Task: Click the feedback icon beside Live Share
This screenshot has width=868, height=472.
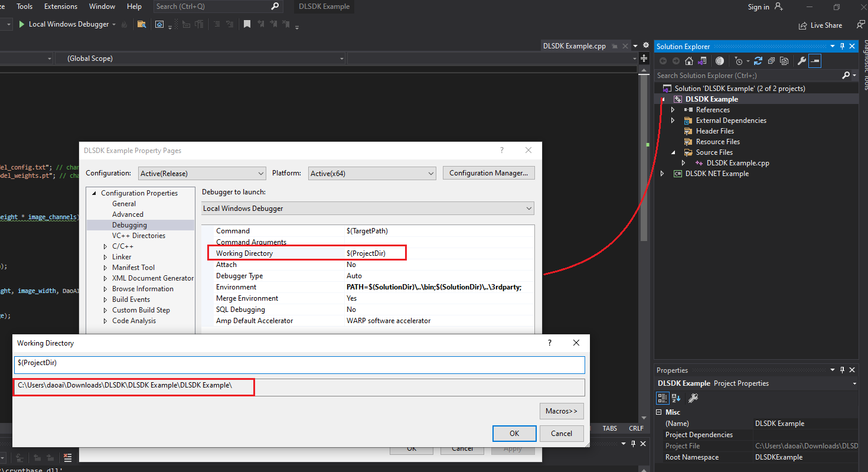Action: 860,25
